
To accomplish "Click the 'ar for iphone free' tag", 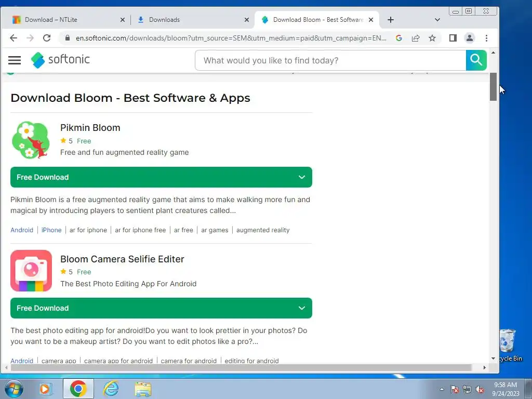I will click(140, 230).
